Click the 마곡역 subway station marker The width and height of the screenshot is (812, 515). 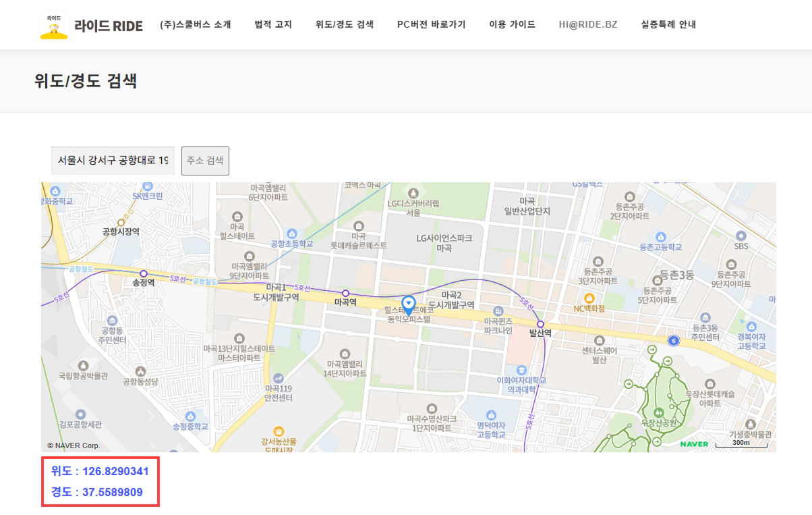click(345, 293)
